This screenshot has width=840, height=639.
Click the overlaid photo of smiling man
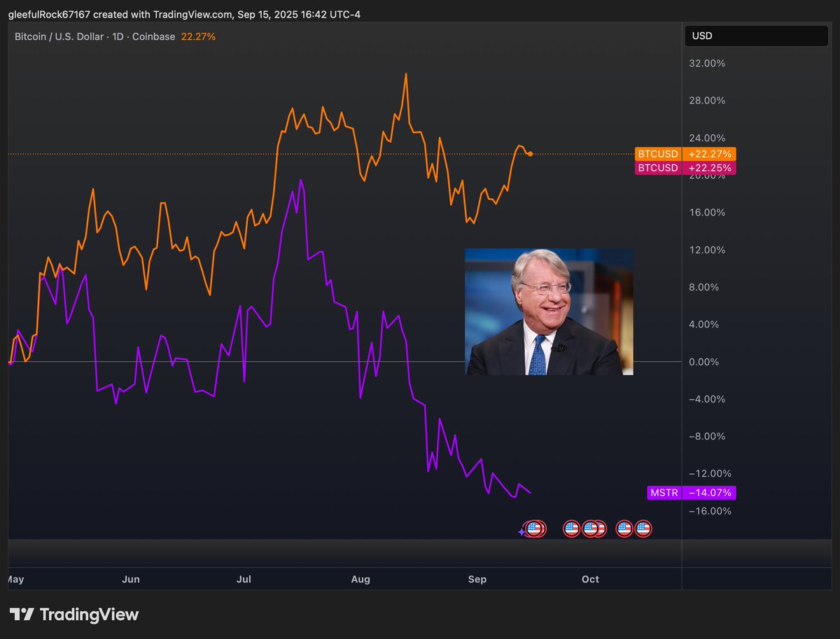point(549,311)
